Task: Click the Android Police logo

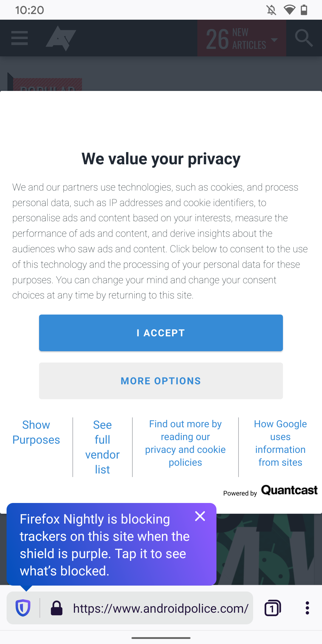Action: tap(61, 38)
